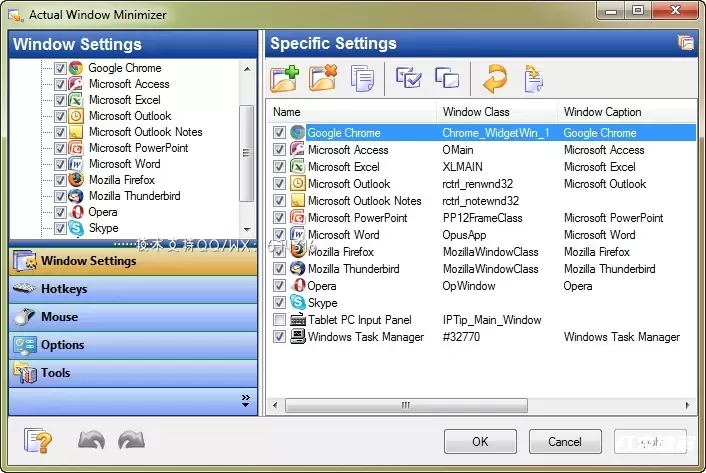Toggle Mozilla Thunderbird checkbox in the tree

(60, 196)
